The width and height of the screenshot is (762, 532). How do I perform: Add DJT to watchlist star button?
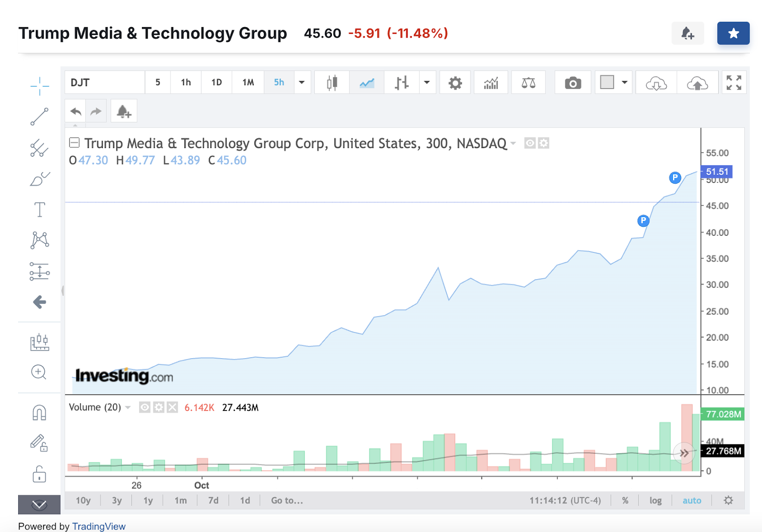pyautogui.click(x=733, y=33)
